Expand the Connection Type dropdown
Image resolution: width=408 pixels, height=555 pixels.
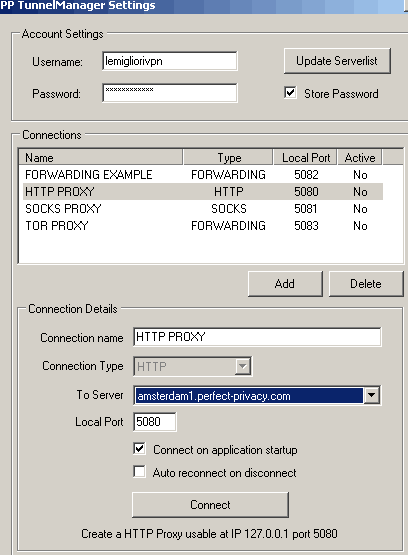coord(243,366)
